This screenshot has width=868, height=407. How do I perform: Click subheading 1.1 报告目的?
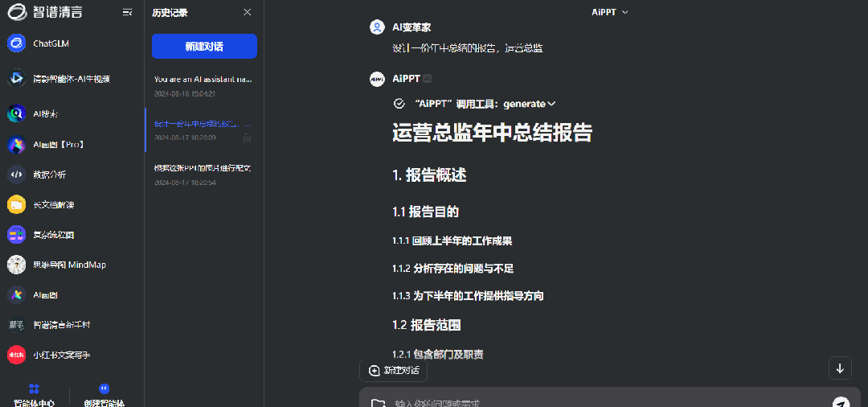(426, 212)
